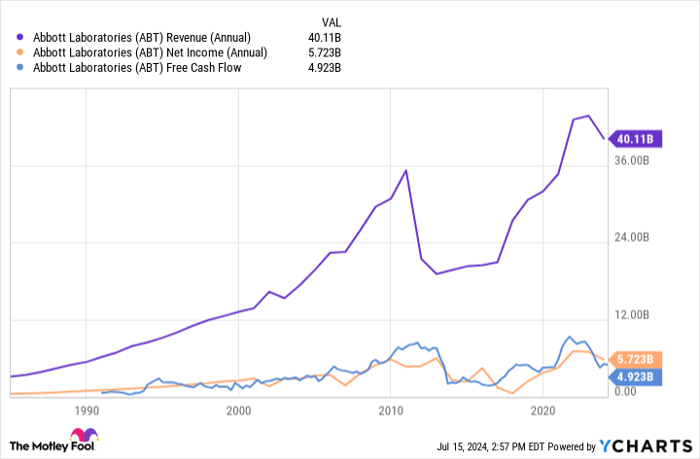Click the 2000 x-axis label

click(x=238, y=411)
